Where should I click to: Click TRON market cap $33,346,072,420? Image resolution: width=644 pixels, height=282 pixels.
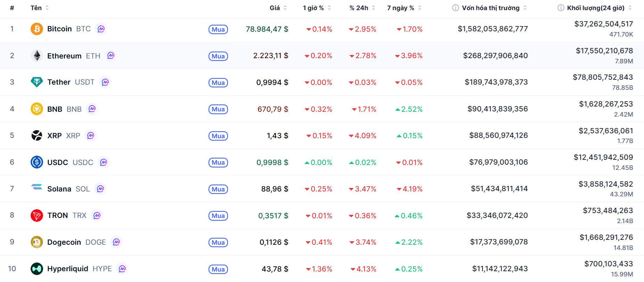tap(497, 216)
